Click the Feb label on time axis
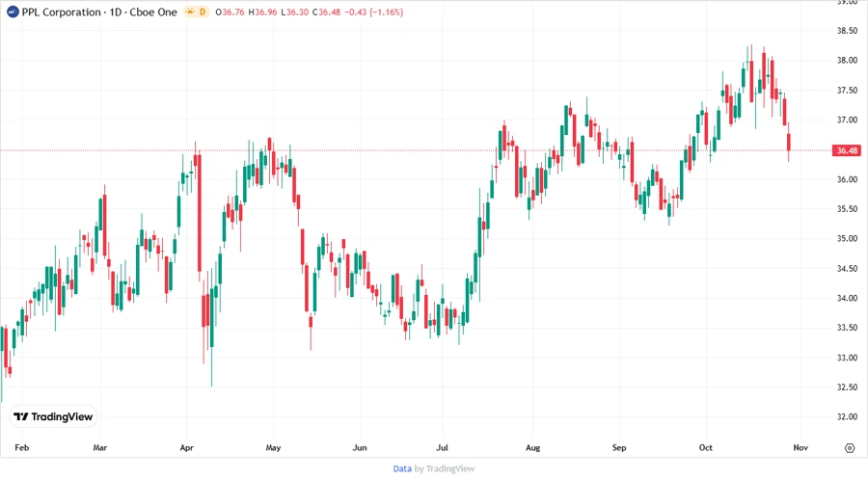This screenshot has height=480, width=868. coord(21,447)
